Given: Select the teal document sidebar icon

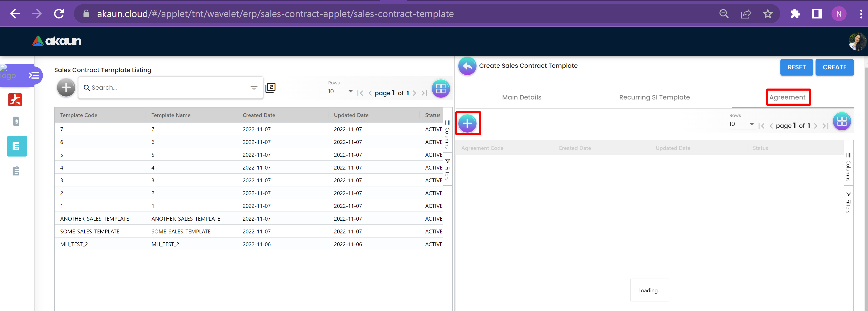Looking at the screenshot, I should click(x=17, y=146).
